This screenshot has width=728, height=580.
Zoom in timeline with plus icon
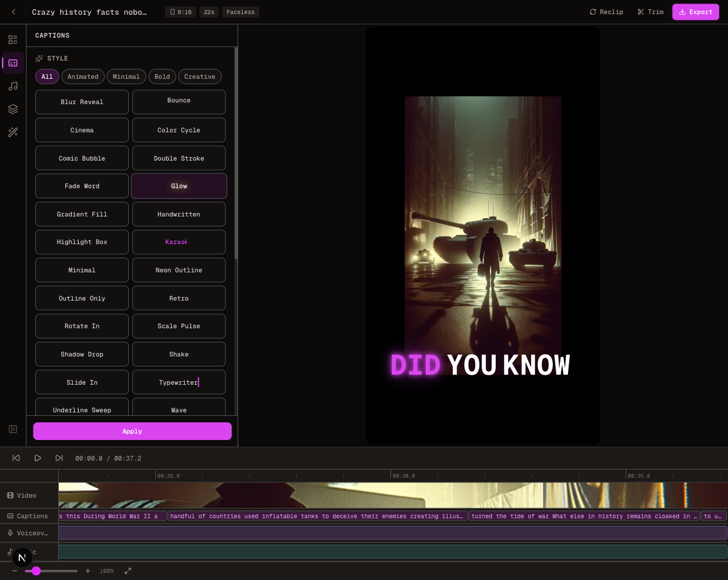(x=88, y=571)
